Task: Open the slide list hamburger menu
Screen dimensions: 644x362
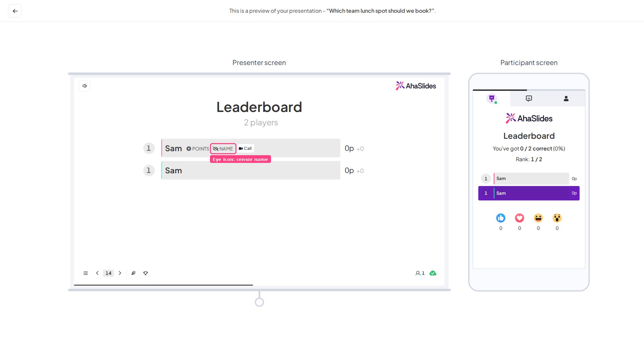Action: 86,273
